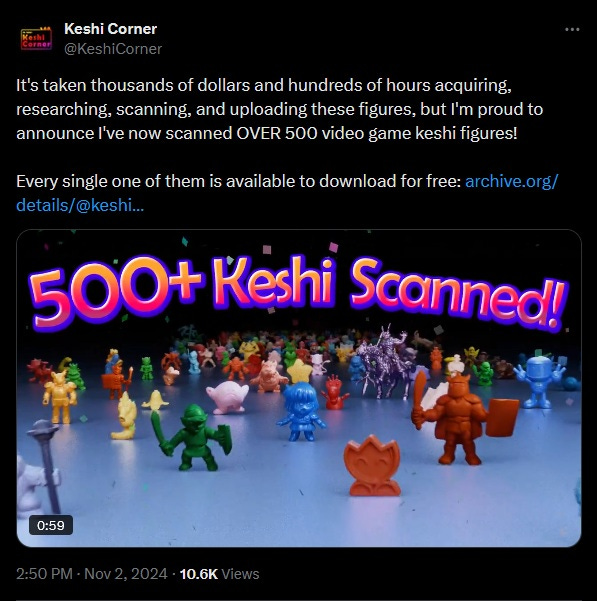Select the pink round Kirby-like figure

227,397
